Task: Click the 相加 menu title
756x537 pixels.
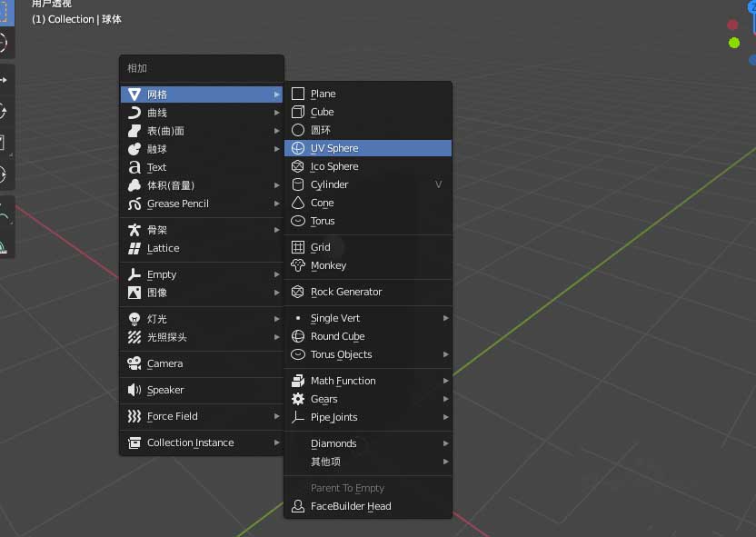Action: click(x=137, y=68)
